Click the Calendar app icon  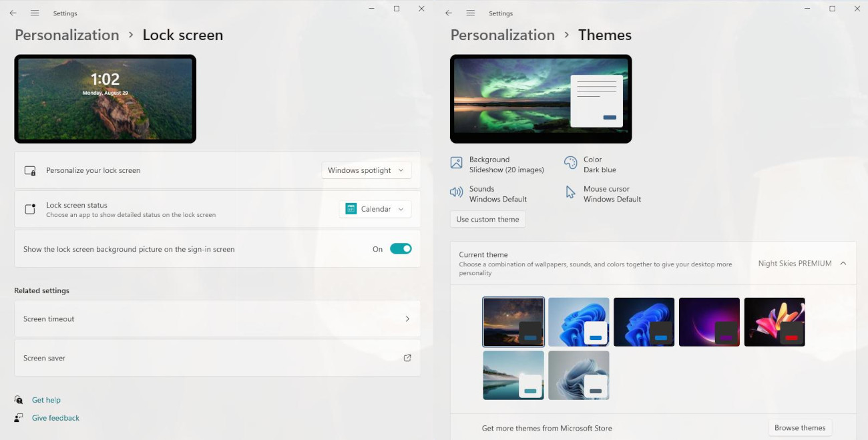click(x=351, y=209)
